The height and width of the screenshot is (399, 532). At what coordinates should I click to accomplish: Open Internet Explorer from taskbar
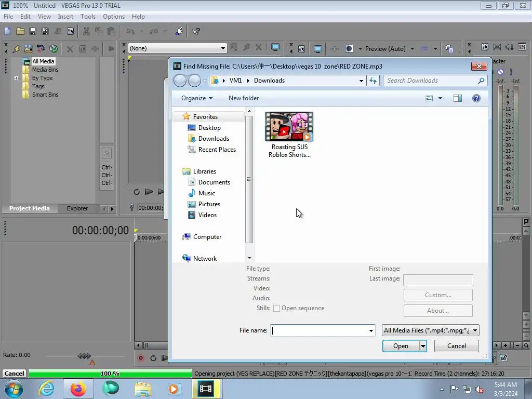[x=46, y=389]
